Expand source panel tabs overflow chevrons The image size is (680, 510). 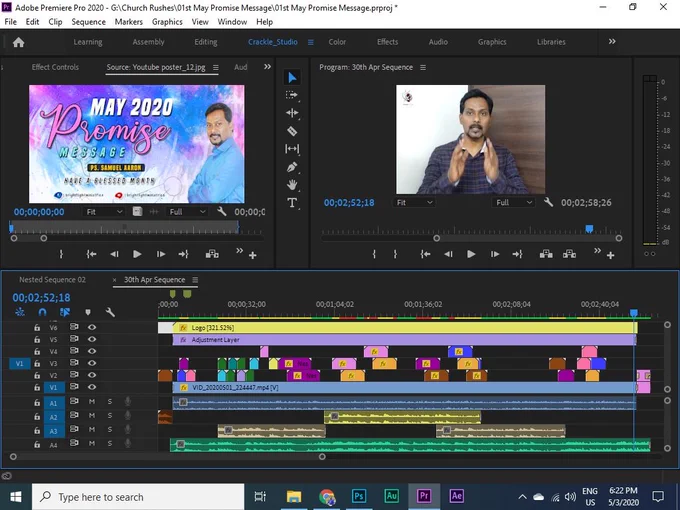(268, 67)
